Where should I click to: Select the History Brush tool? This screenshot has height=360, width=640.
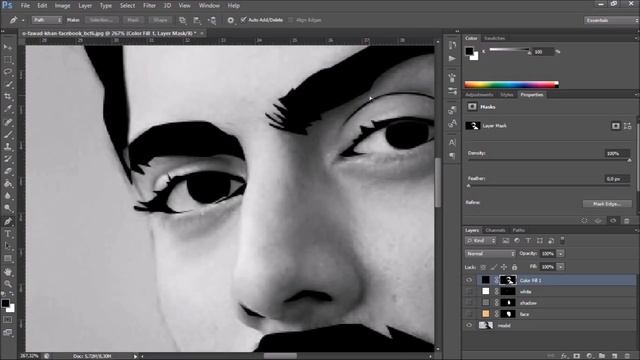[8, 159]
